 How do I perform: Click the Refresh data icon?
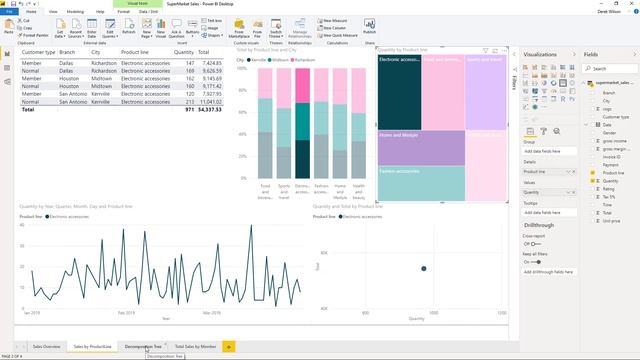(129, 26)
